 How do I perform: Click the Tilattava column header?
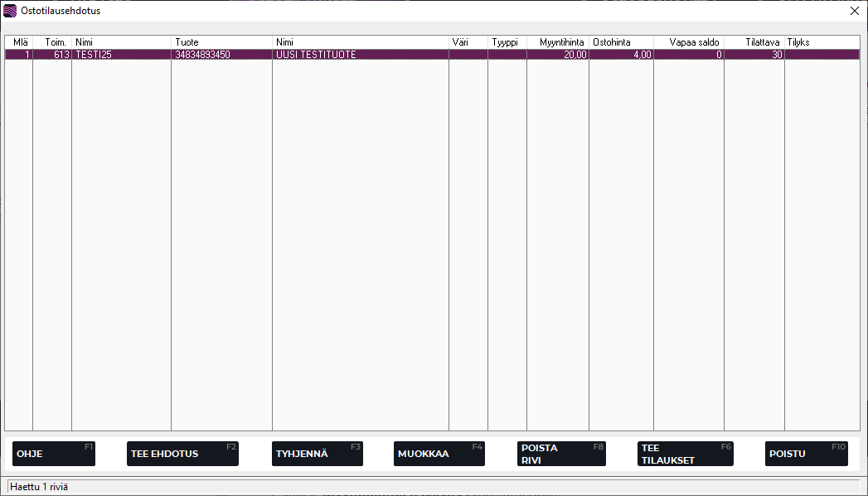coord(754,42)
